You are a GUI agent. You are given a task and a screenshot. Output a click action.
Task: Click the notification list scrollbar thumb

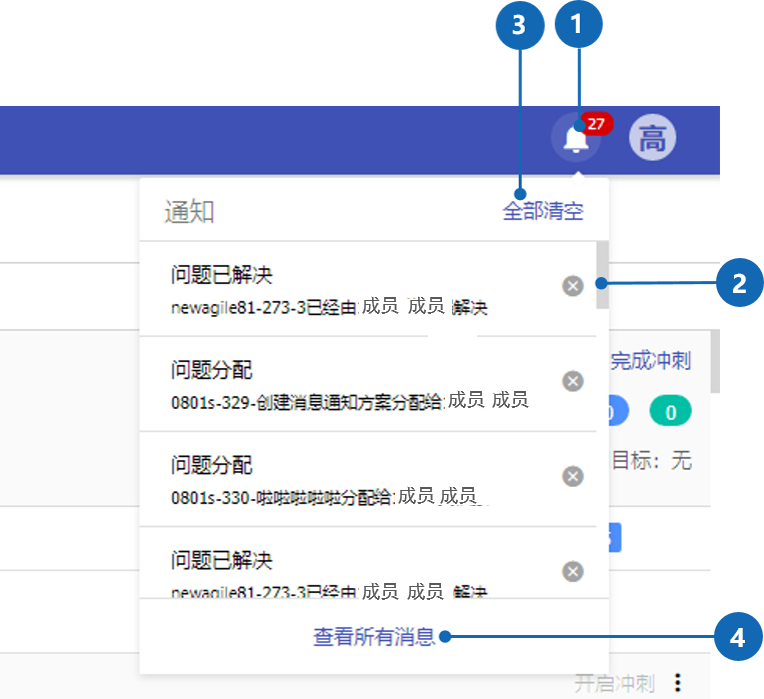click(x=602, y=275)
